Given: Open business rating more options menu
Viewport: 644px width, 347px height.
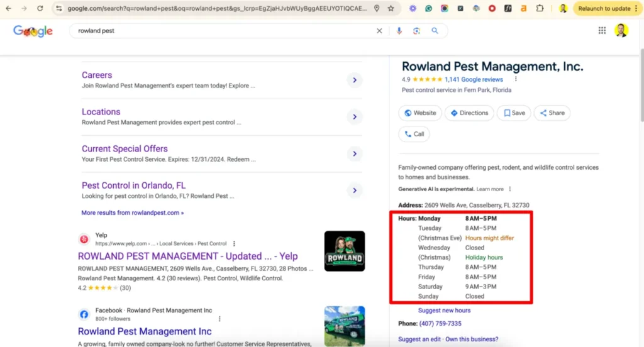Looking at the screenshot, I should coord(516,80).
